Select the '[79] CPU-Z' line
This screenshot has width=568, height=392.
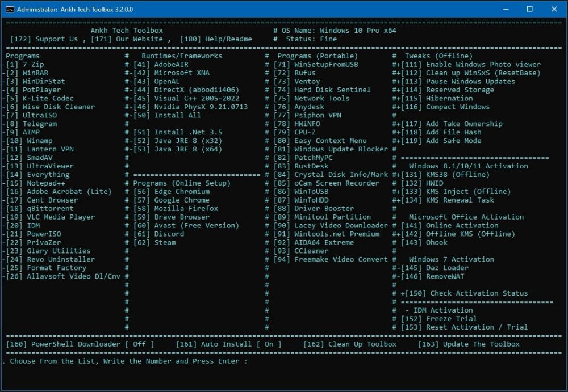click(294, 132)
